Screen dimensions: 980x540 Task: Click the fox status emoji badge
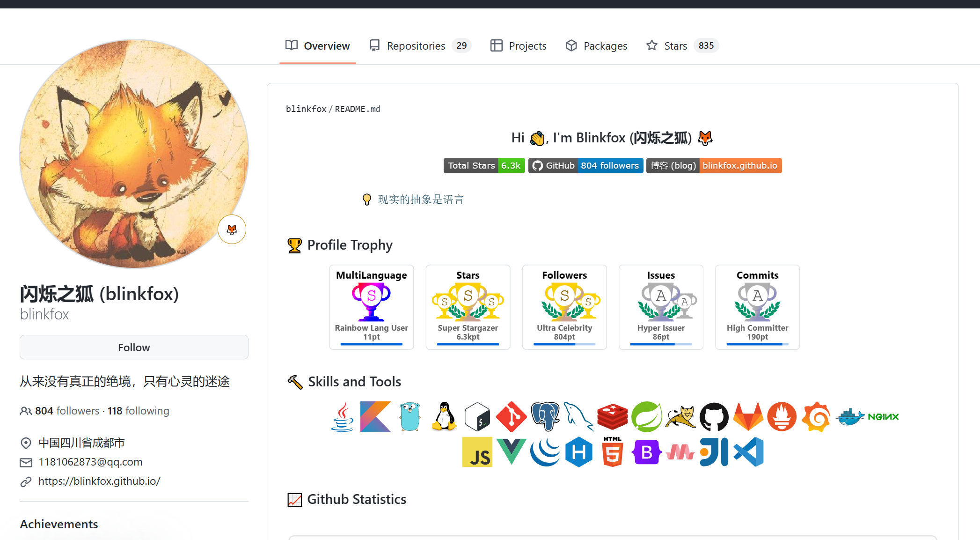(232, 229)
